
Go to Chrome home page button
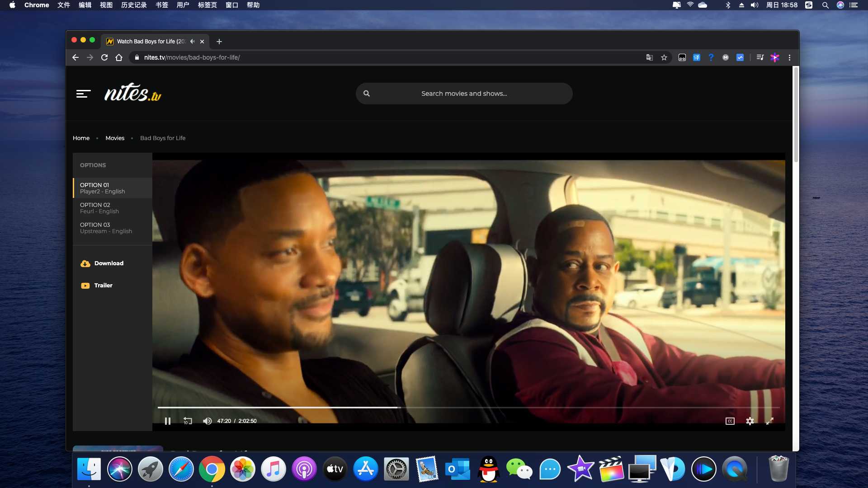click(x=119, y=57)
